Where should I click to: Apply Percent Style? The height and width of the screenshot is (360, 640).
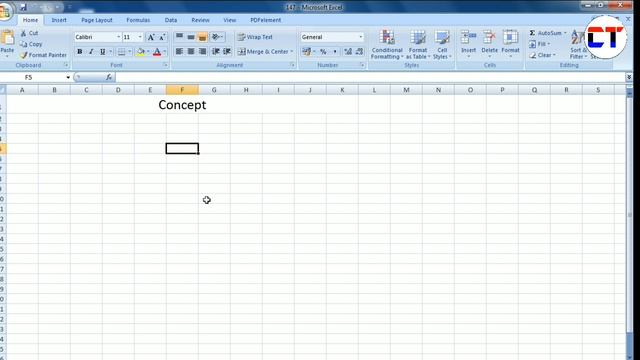pyautogui.click(x=323, y=52)
